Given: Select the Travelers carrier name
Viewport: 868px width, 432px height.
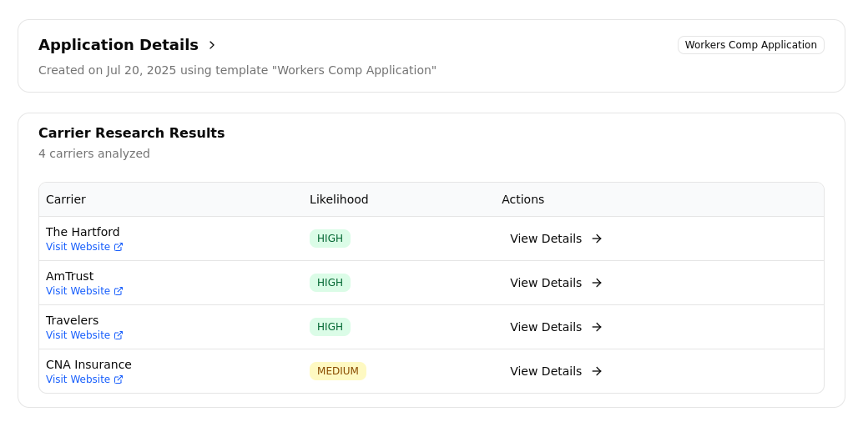Looking at the screenshot, I should click(72, 321).
